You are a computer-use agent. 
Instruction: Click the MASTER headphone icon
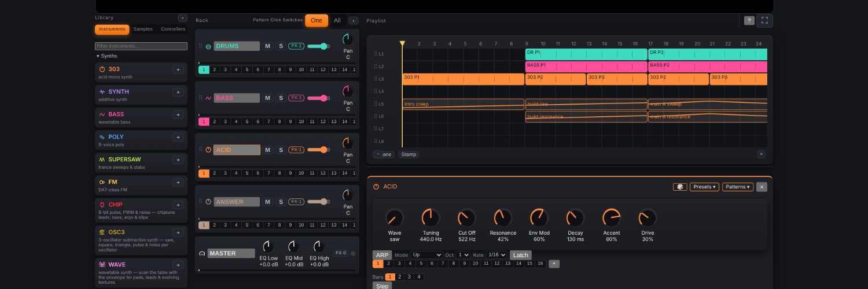pyautogui.click(x=202, y=253)
